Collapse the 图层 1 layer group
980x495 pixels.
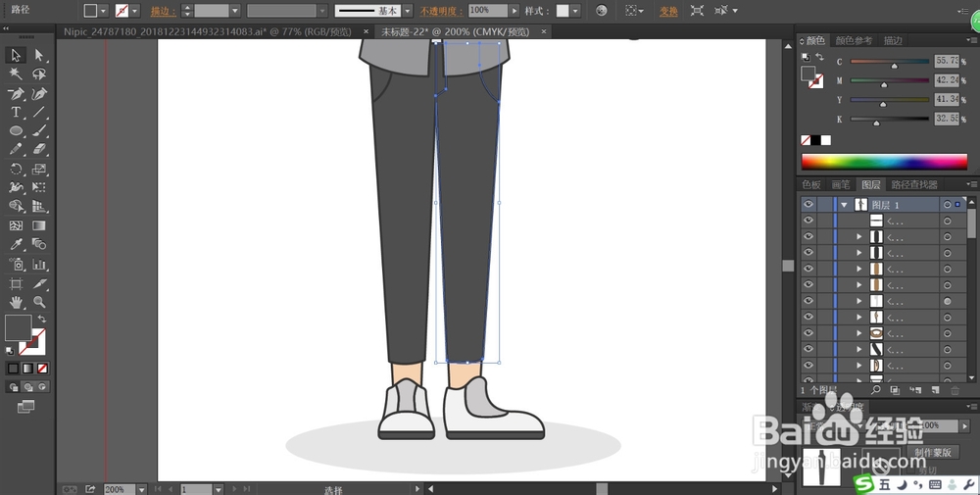(x=845, y=205)
